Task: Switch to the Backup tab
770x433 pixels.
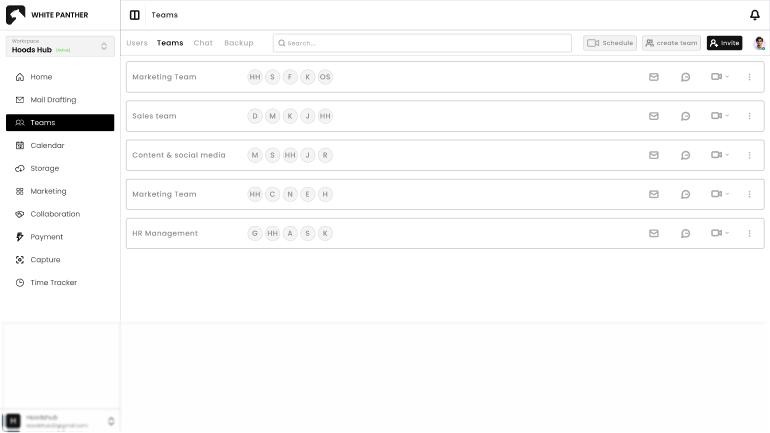Action: [x=238, y=43]
